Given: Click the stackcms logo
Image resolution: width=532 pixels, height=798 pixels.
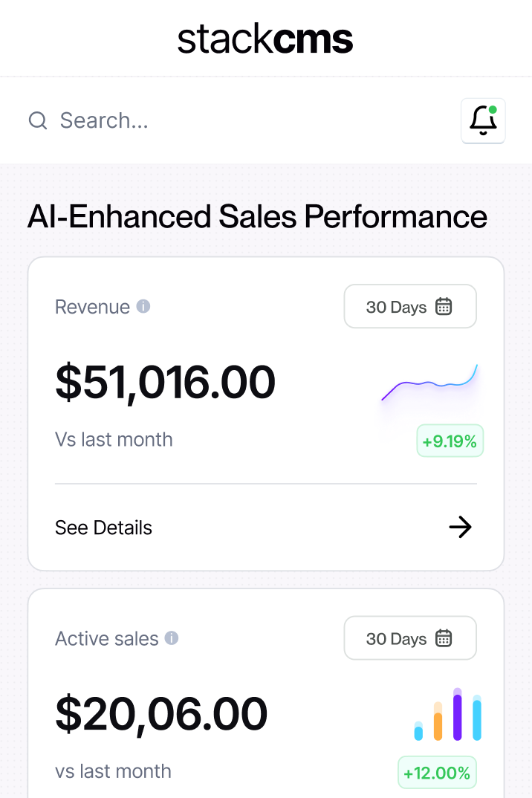Looking at the screenshot, I should coord(265,40).
